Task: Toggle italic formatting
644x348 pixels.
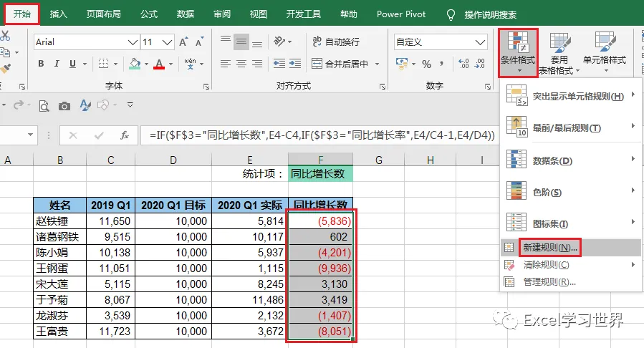Action: (57, 64)
